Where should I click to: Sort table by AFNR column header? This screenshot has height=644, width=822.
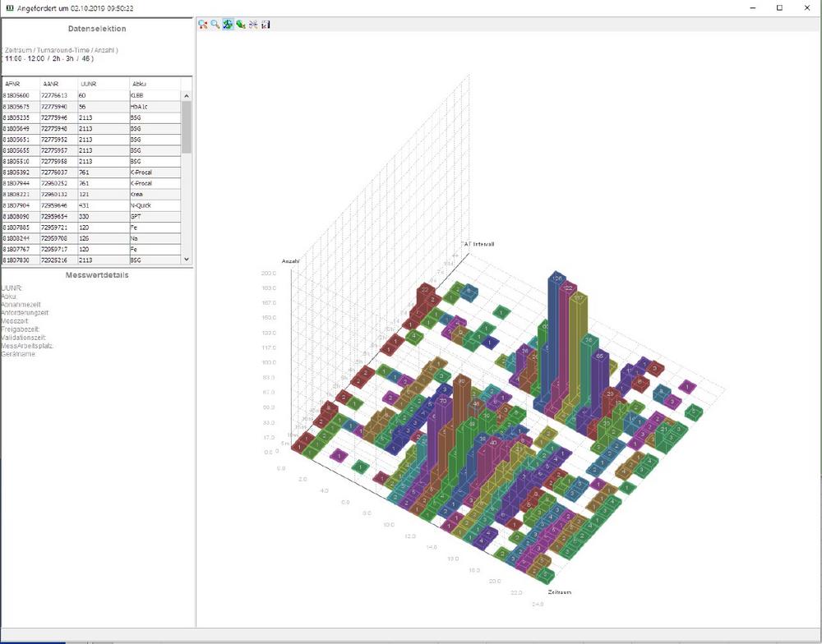point(21,84)
